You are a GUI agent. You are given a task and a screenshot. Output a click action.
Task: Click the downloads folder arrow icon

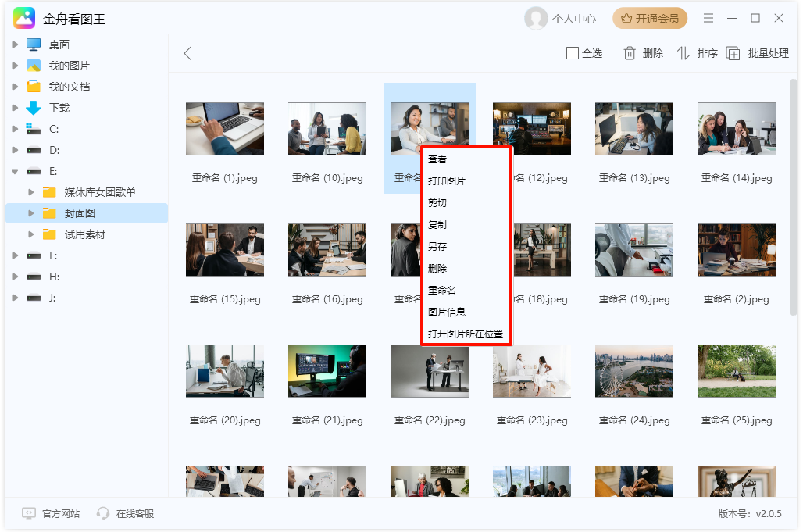click(34, 108)
